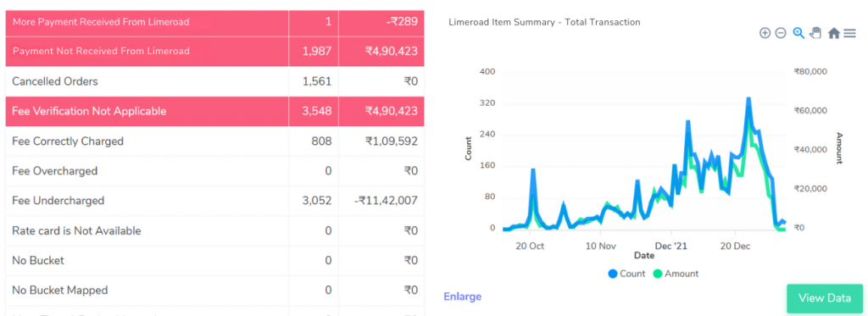Viewport: 868px width, 316px height.
Task: Select the More Payment Received From Limeroad row
Action: pos(214,22)
